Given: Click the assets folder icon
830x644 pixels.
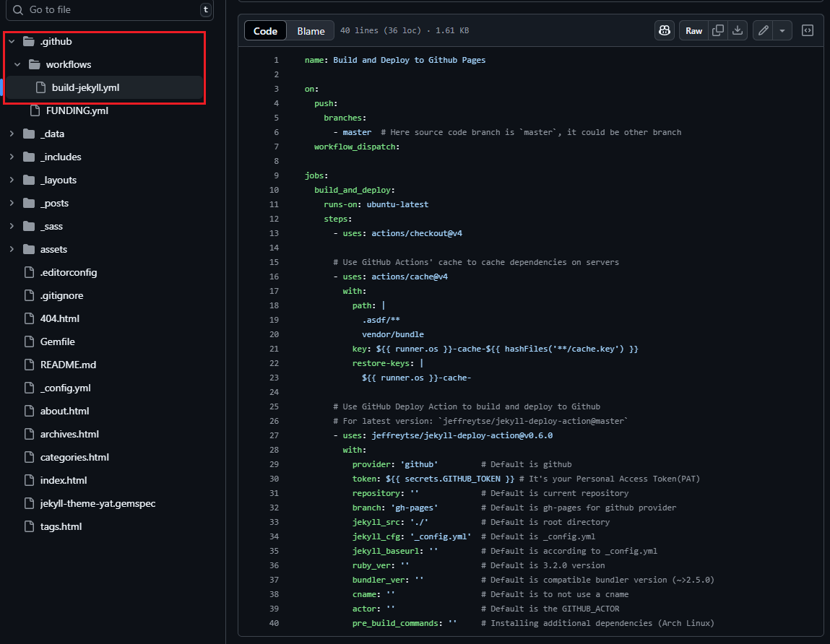Looking at the screenshot, I should [27, 249].
